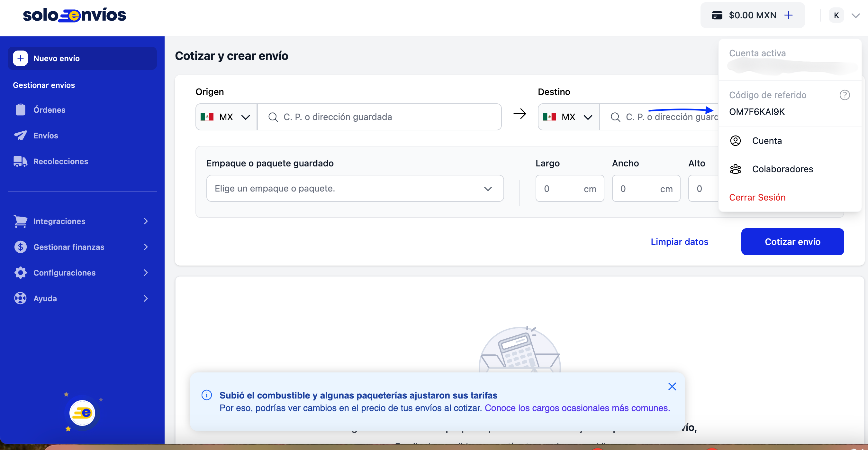
Task: Click the plus icon to add balance
Action: click(x=788, y=15)
